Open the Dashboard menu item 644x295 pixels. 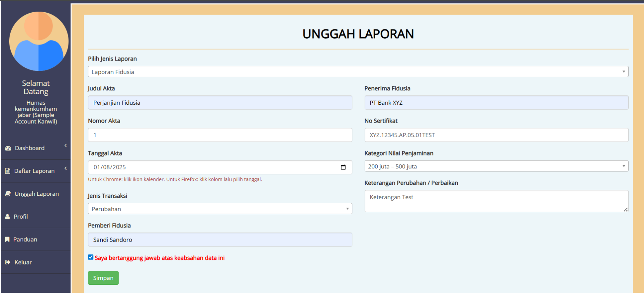click(36, 148)
